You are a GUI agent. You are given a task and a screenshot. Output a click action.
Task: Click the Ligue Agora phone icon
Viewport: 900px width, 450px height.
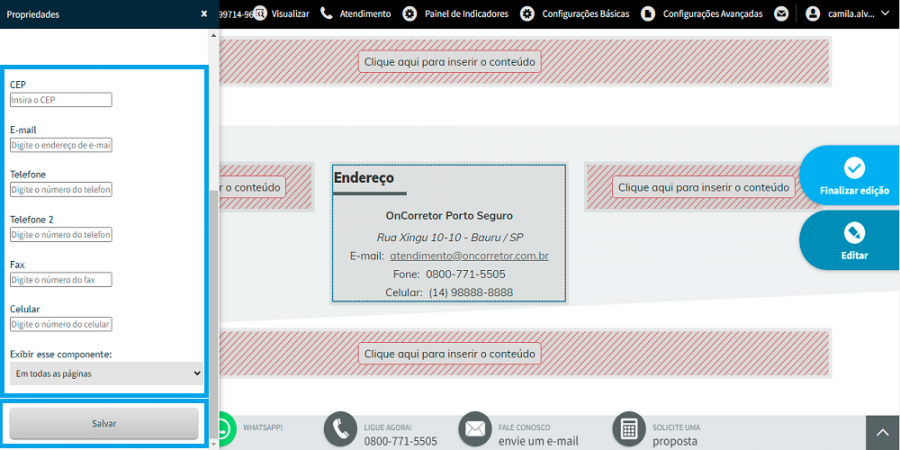[x=341, y=429]
